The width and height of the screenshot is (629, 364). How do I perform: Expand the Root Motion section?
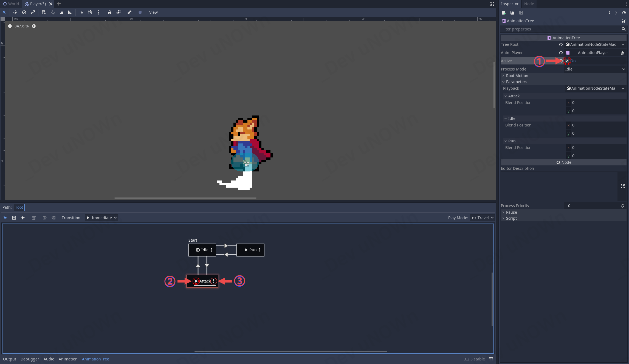pos(517,76)
